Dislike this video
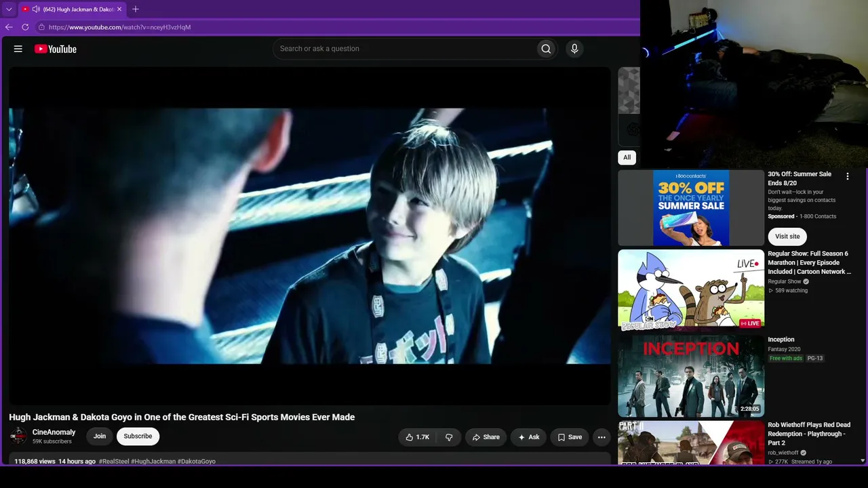868x488 pixels. (x=449, y=437)
